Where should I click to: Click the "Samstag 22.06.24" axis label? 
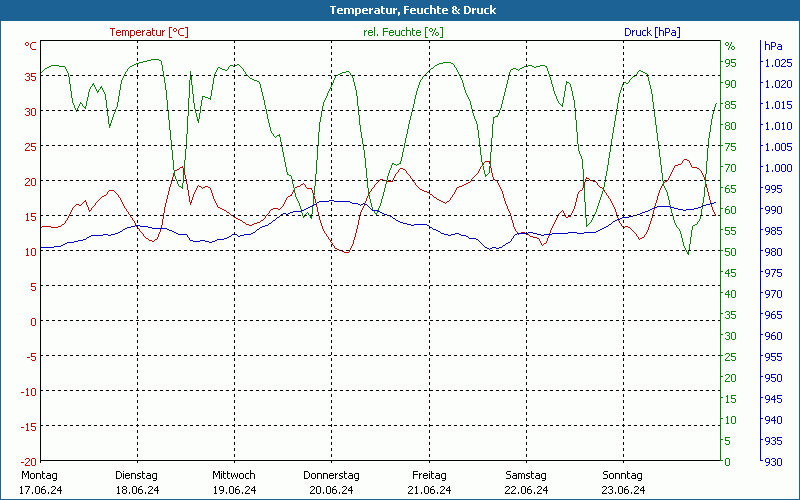coord(526,483)
